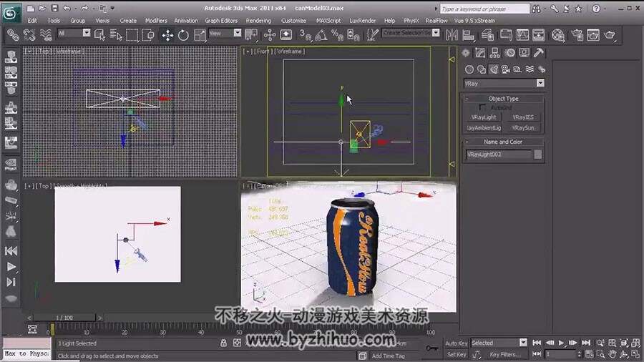
Task: Open the reference coordinate View dropdown
Action: [238, 33]
